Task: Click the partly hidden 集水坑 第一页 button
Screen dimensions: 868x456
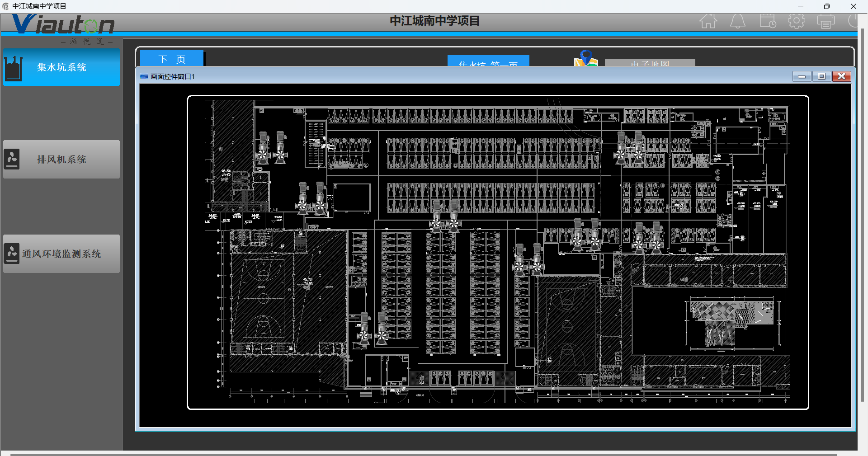Action: pyautogui.click(x=488, y=61)
